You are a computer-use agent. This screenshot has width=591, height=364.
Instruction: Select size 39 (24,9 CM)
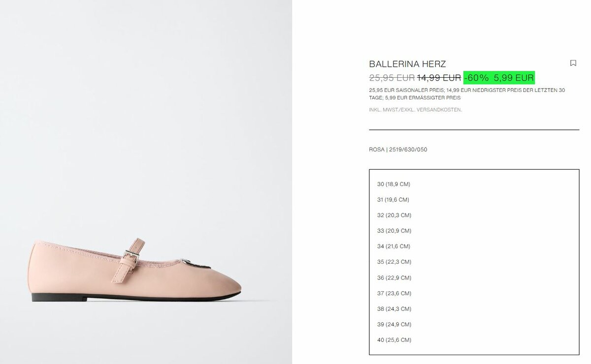click(x=394, y=324)
